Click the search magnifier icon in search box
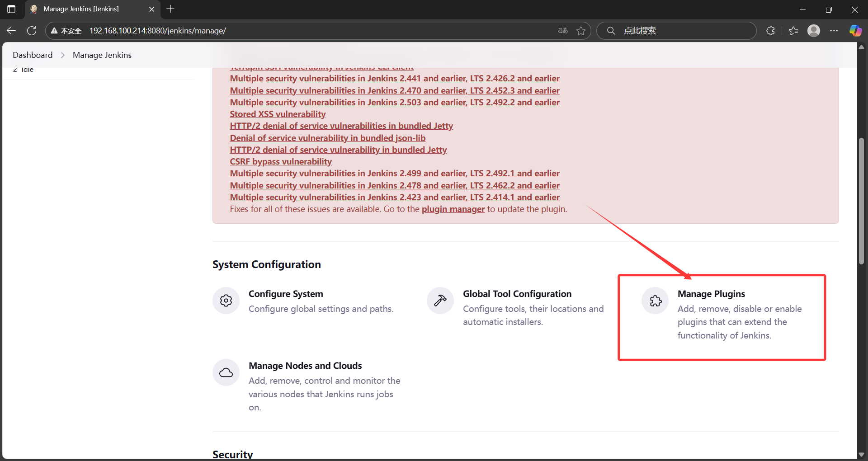Image resolution: width=868 pixels, height=461 pixels. pyautogui.click(x=611, y=31)
